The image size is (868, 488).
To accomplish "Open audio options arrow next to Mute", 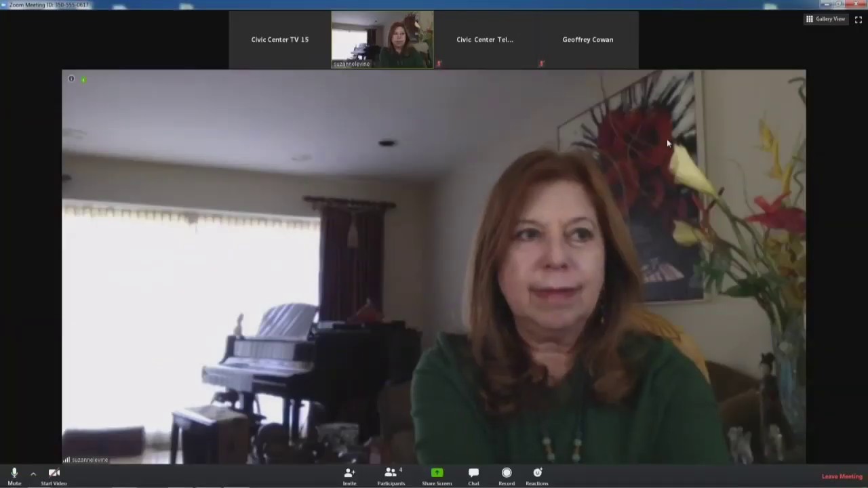I will tap(33, 474).
